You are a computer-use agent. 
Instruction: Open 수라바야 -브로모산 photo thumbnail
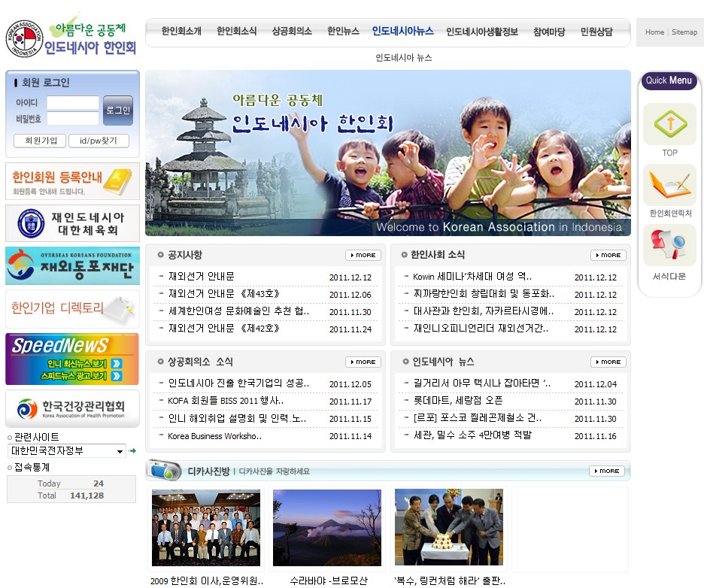pos(327,527)
